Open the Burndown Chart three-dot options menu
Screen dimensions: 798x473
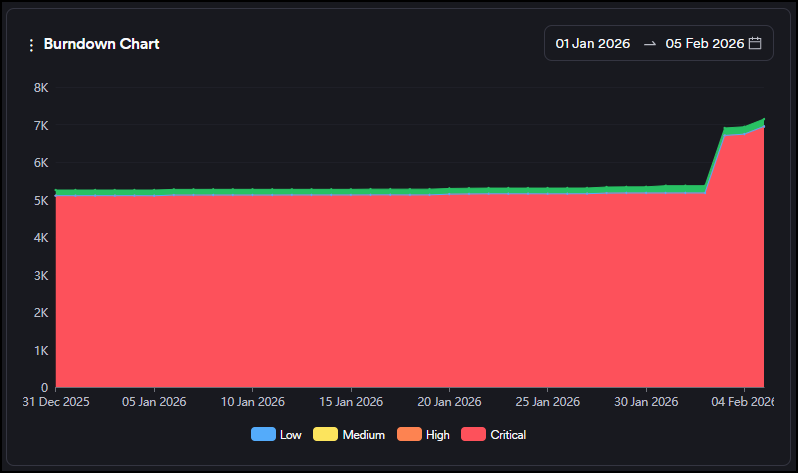(x=31, y=45)
